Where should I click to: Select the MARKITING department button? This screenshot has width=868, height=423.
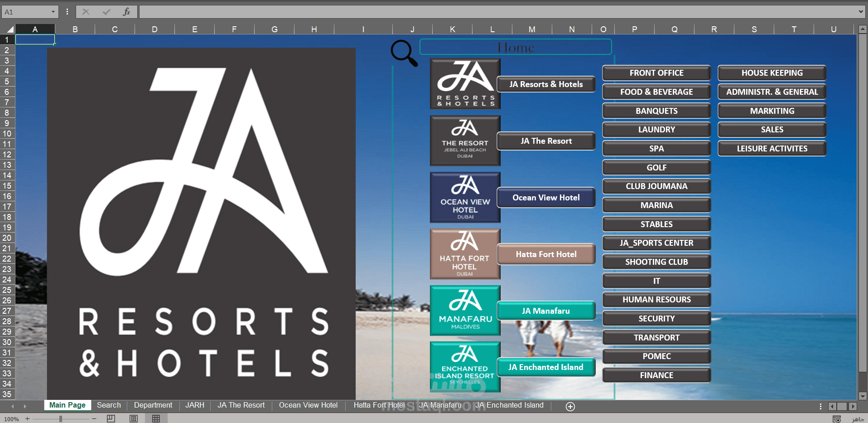point(772,111)
